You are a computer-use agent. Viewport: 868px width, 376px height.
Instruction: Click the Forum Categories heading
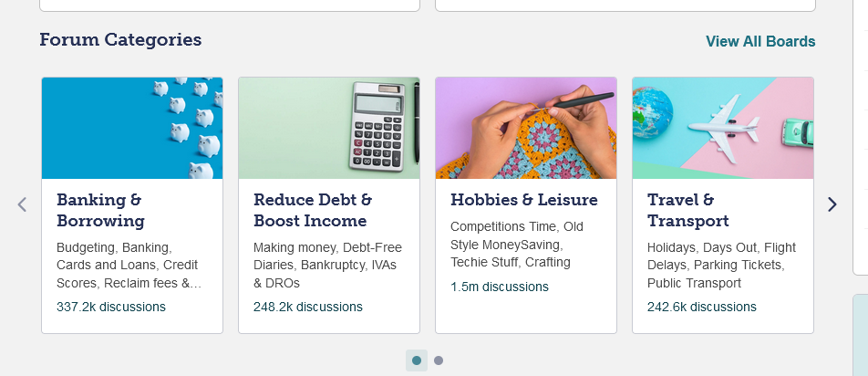pos(120,40)
